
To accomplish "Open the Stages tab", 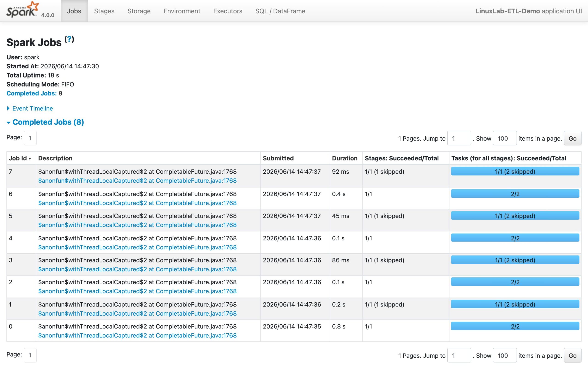I will tap(104, 11).
